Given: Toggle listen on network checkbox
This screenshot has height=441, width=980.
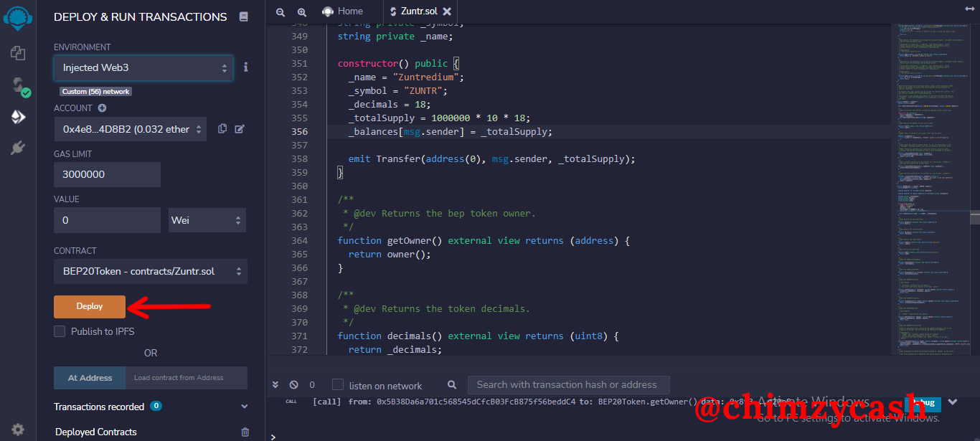Looking at the screenshot, I should pyautogui.click(x=338, y=384).
